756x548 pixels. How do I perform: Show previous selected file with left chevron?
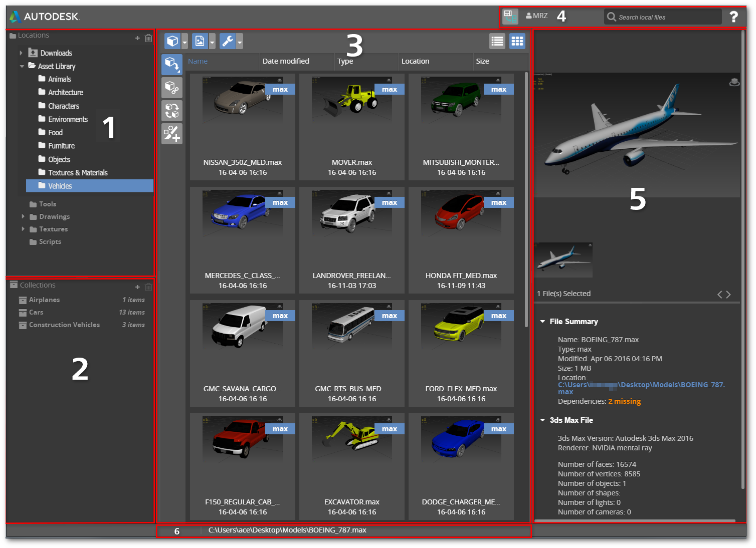[x=720, y=295]
